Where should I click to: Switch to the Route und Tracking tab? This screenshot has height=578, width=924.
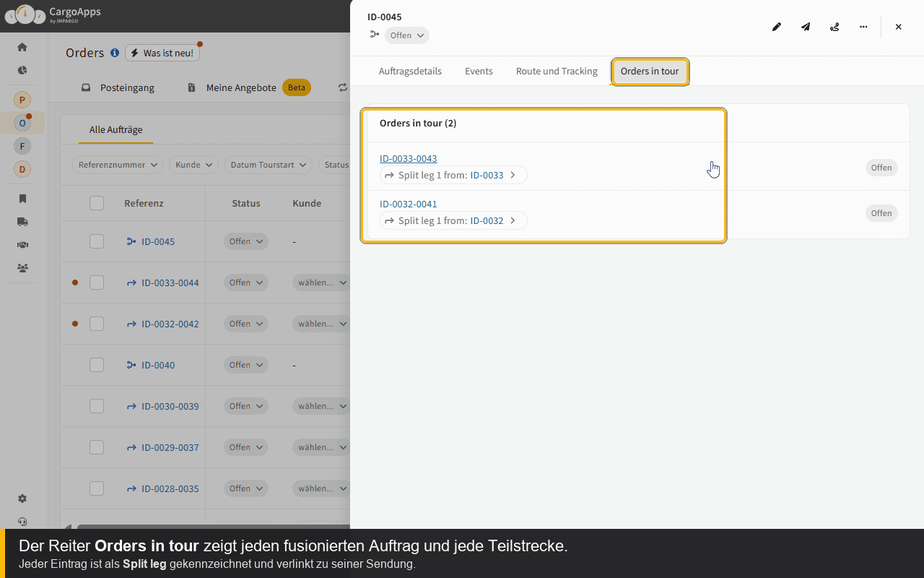(x=557, y=72)
